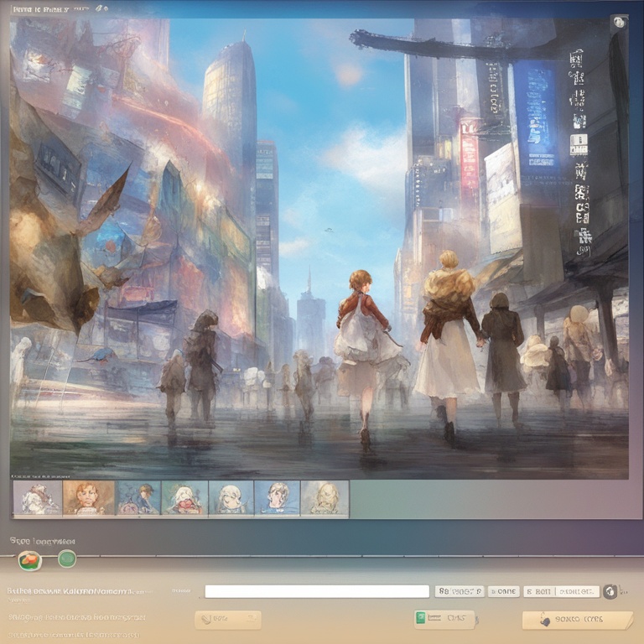644x644 pixels.
Task: Select the first white-haired character thumbnail
Action: pyautogui.click(x=38, y=498)
